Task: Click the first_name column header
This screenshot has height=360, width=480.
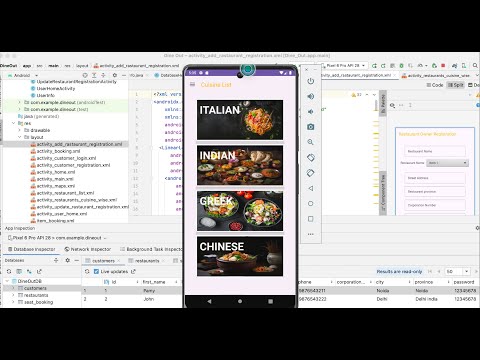Action: point(154,282)
